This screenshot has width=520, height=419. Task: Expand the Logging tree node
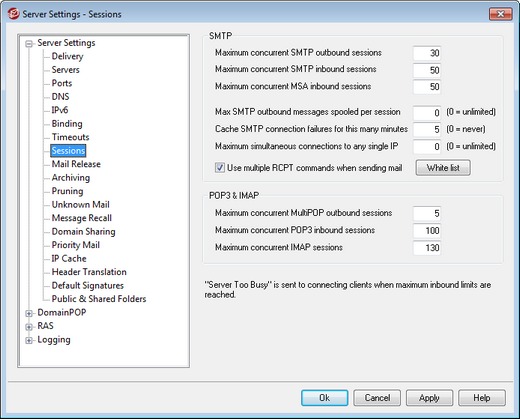coord(29,340)
